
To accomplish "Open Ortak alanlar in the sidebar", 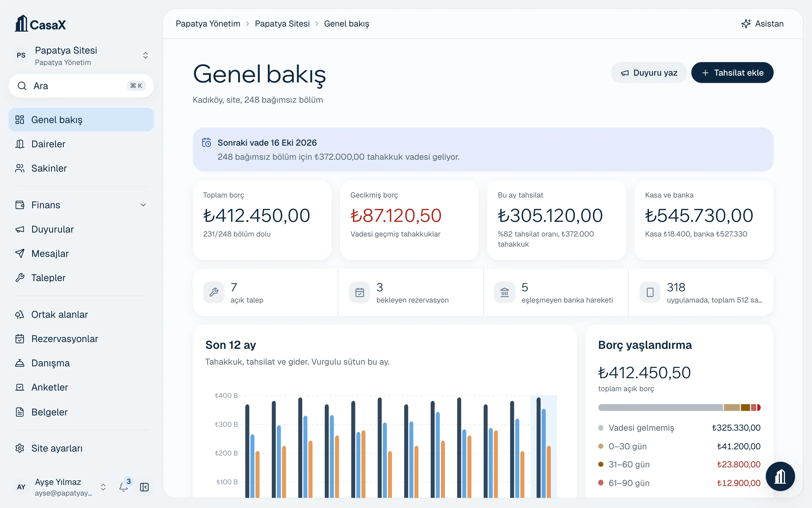I will click(x=81, y=314).
